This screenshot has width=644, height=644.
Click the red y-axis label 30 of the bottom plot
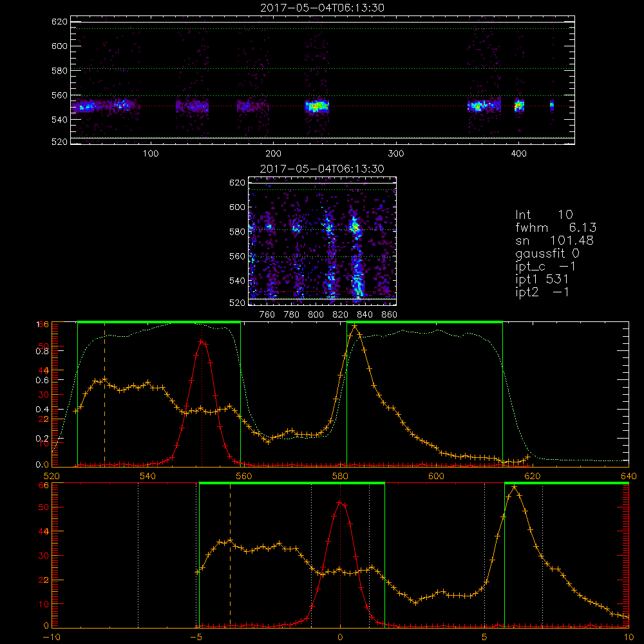pyautogui.click(x=44, y=556)
